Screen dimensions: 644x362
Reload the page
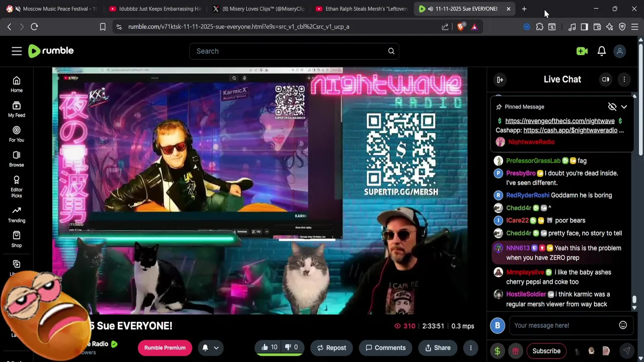34,27
